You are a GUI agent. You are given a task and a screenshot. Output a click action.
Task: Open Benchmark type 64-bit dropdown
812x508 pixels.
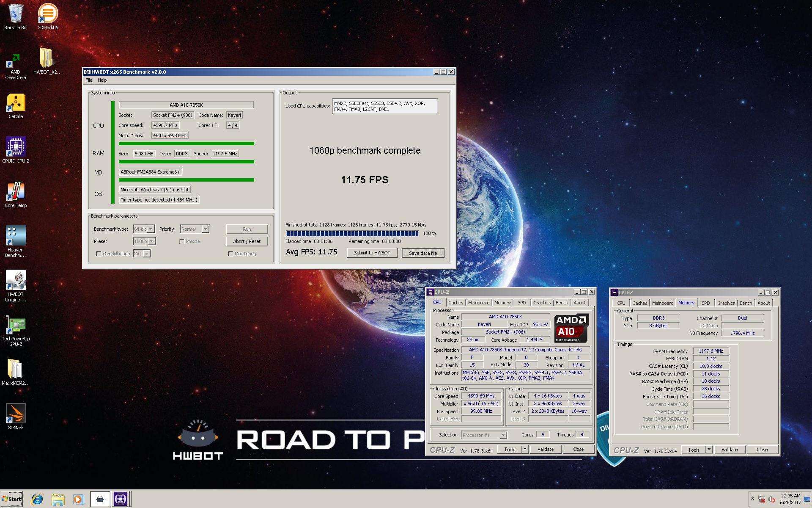pyautogui.click(x=144, y=229)
